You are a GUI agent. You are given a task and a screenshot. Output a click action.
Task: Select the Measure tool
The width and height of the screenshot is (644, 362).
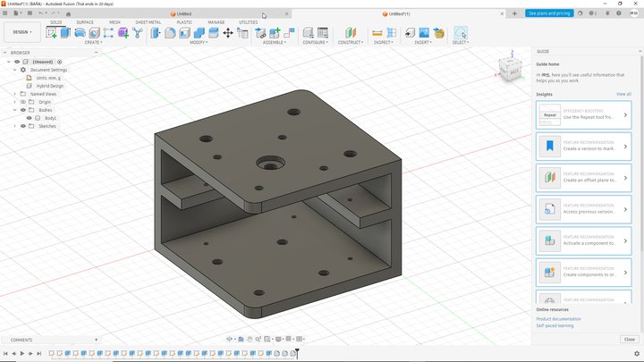(377, 33)
